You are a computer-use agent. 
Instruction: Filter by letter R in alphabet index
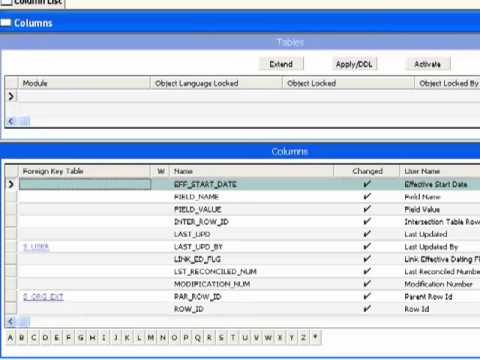point(209,338)
